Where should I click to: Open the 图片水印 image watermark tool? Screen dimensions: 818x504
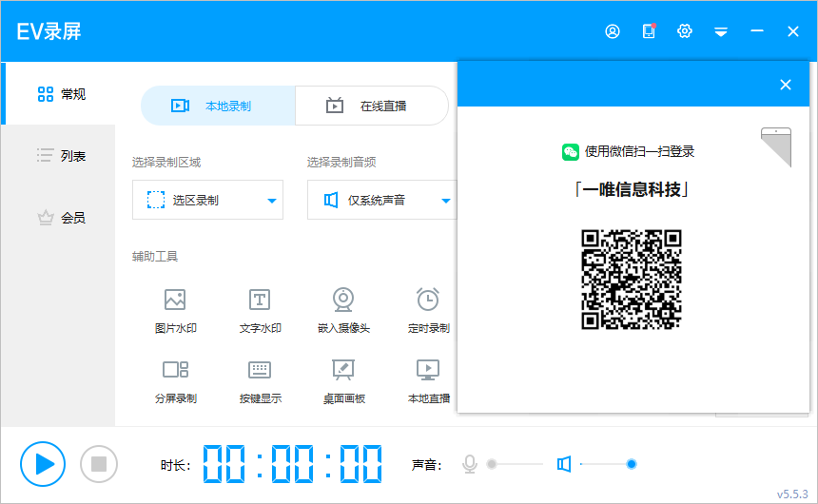point(175,311)
